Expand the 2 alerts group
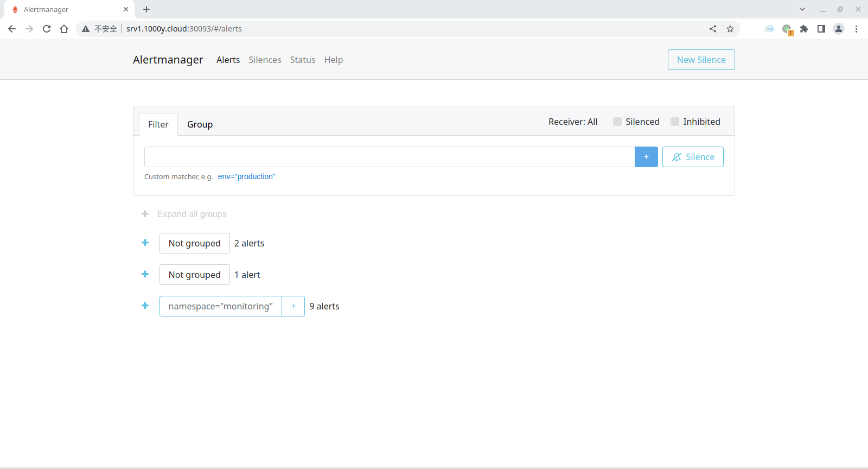868x469 pixels. [145, 243]
